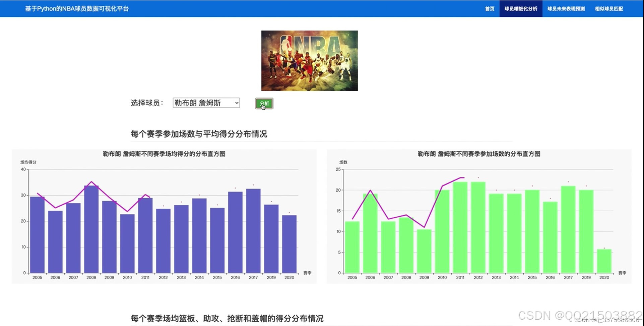Select the 相似球员匹配 nav tab

pos(608,9)
